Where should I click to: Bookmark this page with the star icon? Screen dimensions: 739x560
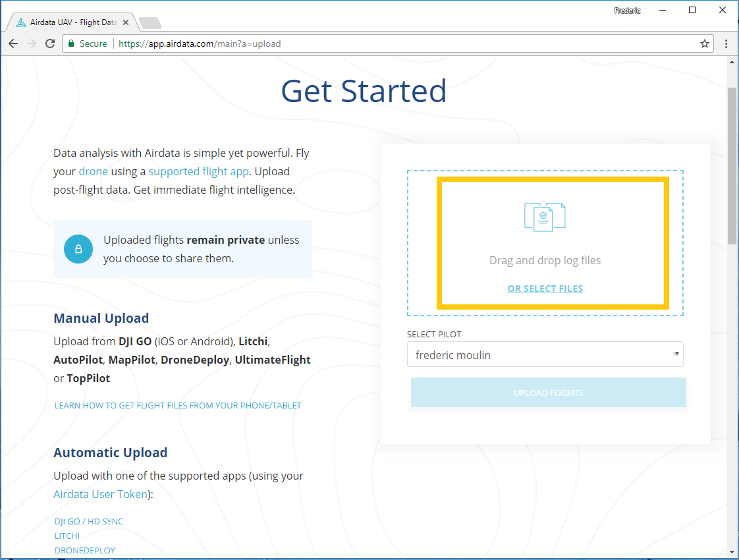(x=705, y=44)
